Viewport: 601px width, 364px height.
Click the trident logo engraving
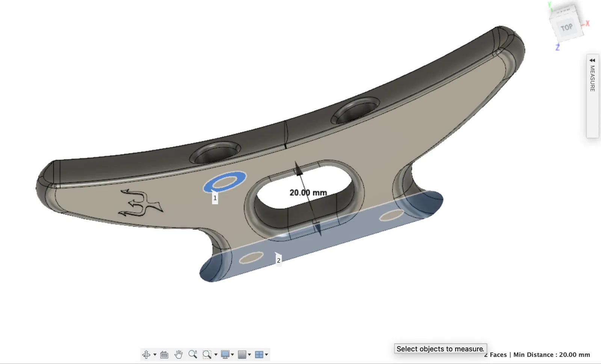(x=141, y=204)
